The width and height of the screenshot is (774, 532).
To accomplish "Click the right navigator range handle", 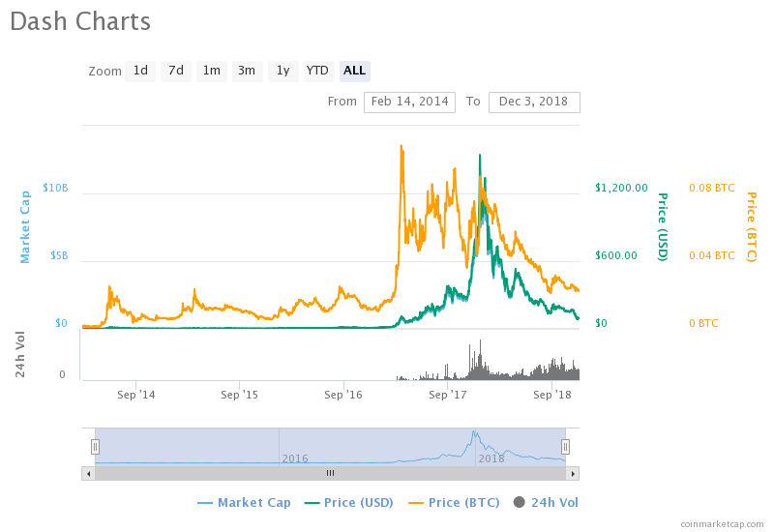I will 565,446.
